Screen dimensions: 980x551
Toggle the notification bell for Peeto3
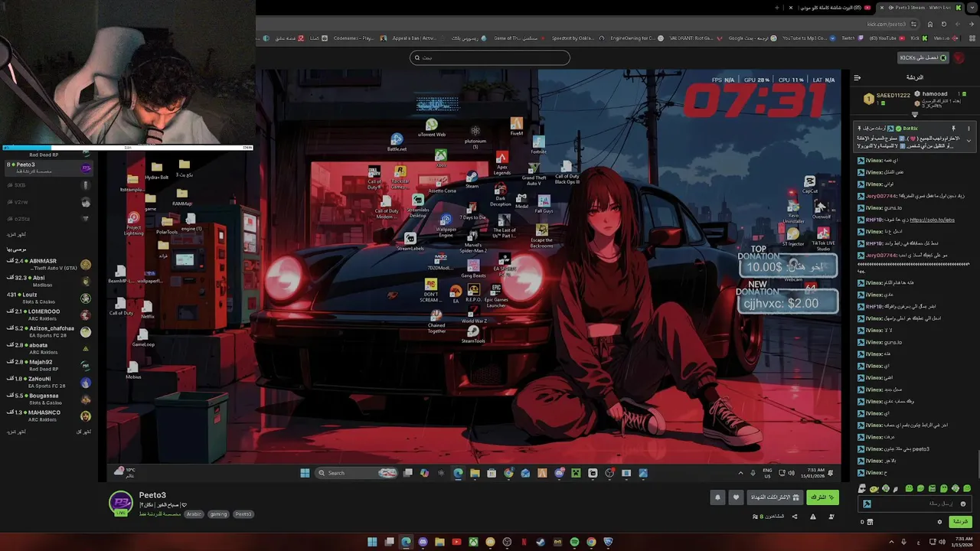(717, 497)
